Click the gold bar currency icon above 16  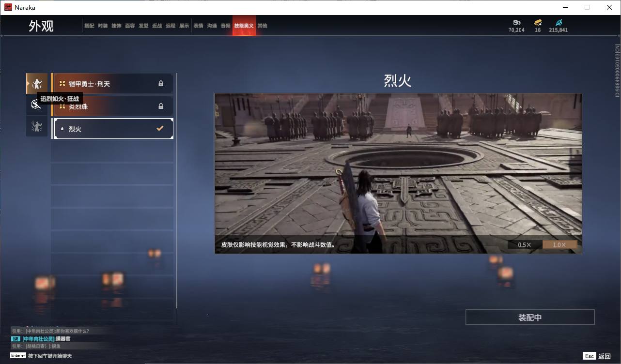[x=538, y=22]
